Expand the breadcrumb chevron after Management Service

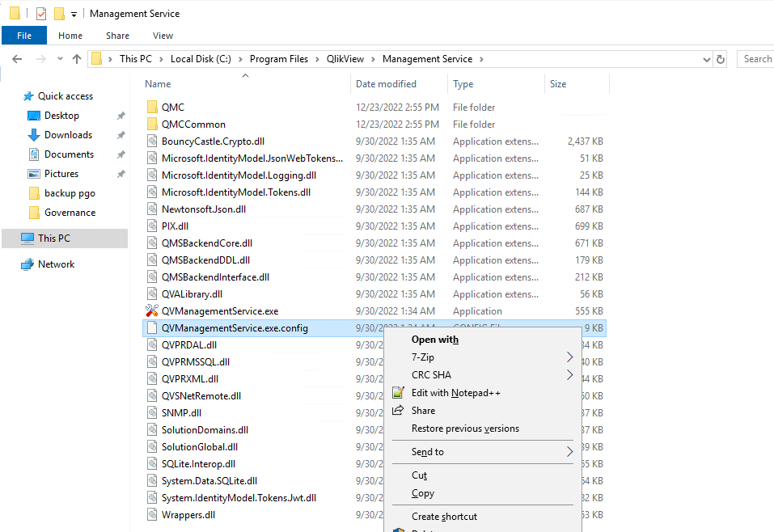coord(481,59)
